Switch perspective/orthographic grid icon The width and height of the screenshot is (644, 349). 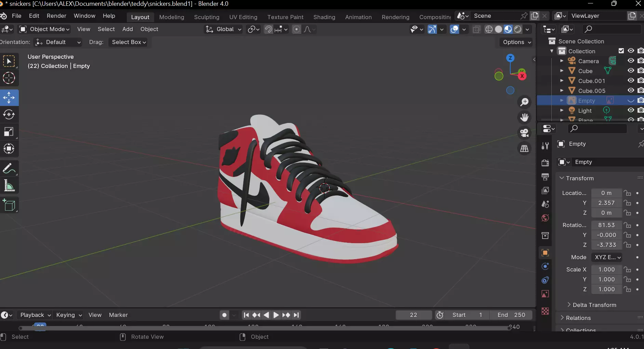(x=524, y=149)
